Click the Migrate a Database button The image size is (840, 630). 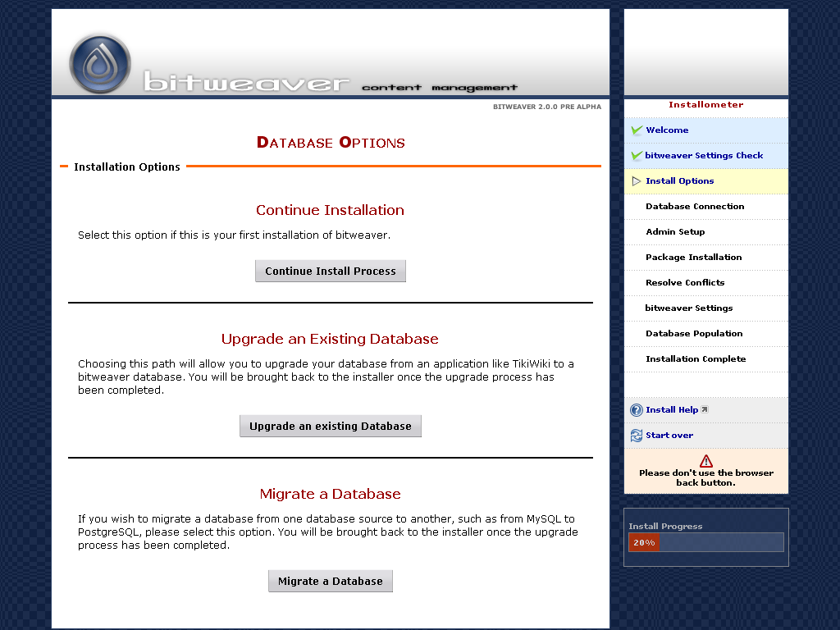331,582
